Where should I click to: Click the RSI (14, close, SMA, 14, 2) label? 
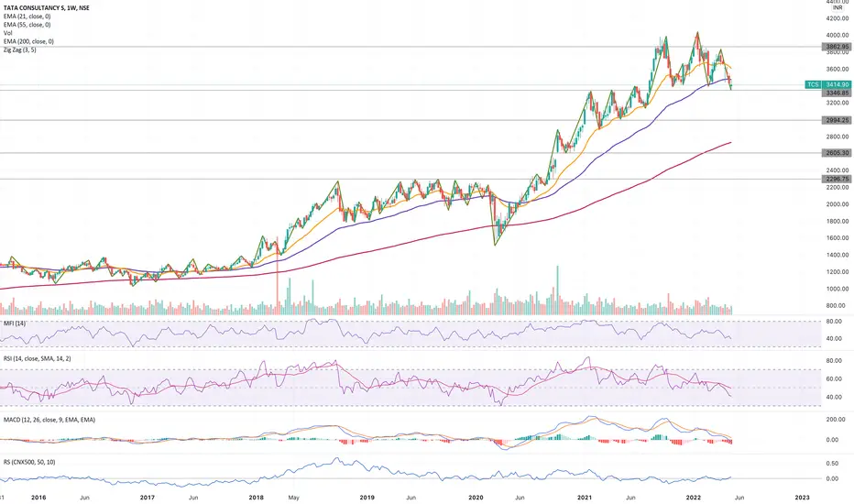point(37,358)
